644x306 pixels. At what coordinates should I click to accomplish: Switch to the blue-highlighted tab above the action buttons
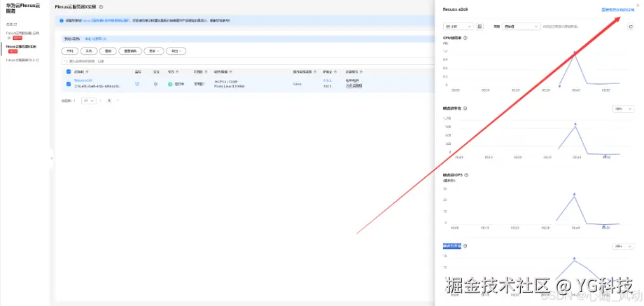[x=96, y=39]
